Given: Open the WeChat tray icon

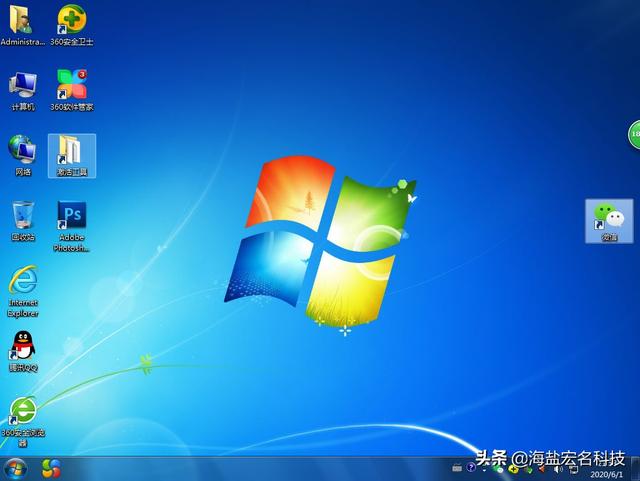Looking at the screenshot, I should (x=498, y=469).
